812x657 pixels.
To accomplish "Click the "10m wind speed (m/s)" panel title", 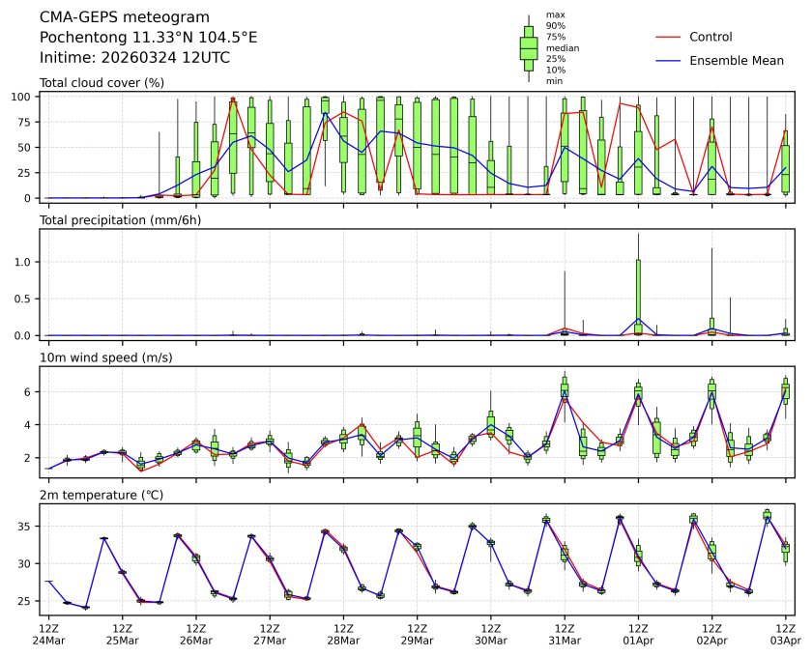I will [106, 357].
